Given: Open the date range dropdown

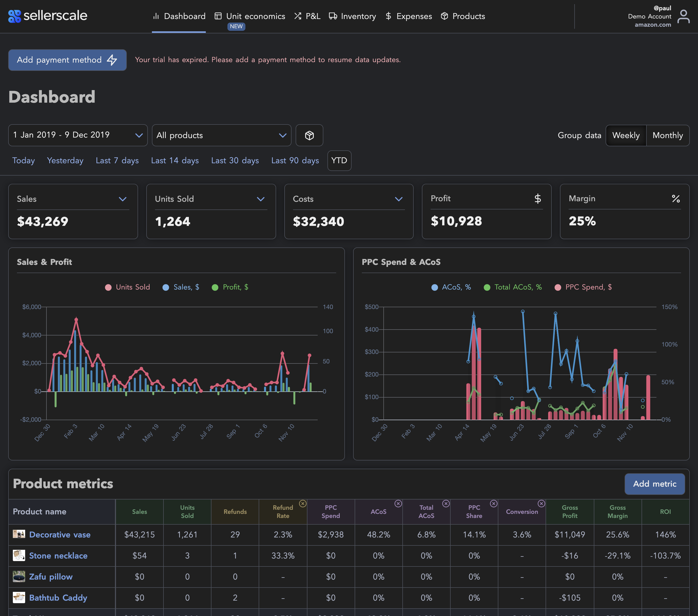Looking at the screenshot, I should point(78,135).
